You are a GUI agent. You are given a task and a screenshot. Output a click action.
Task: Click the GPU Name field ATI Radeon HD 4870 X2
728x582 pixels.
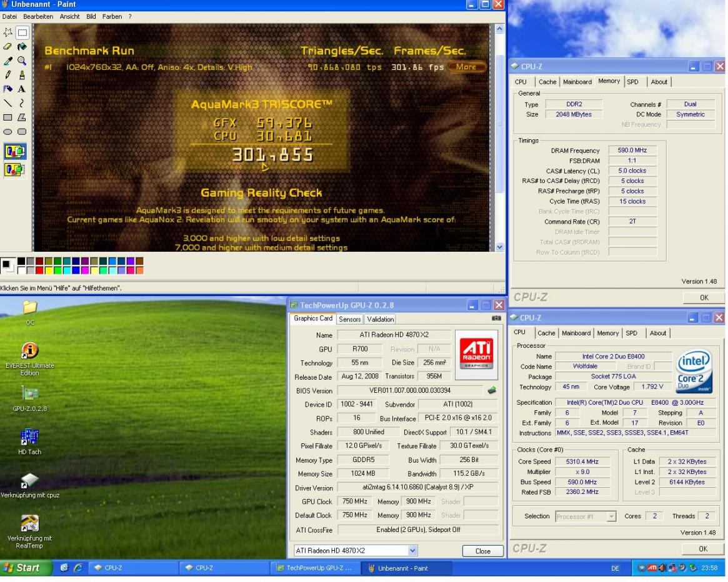(394, 335)
